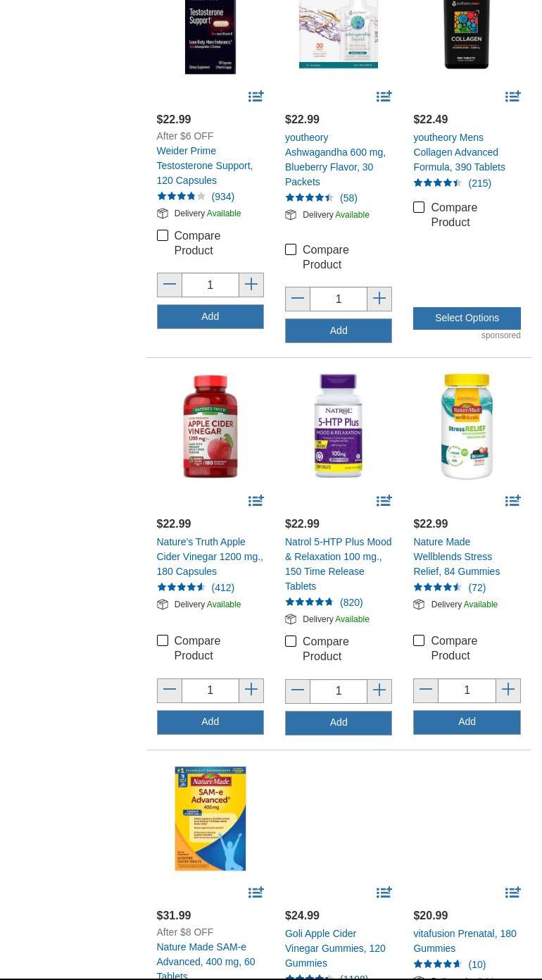
Task: Add youtheory Ashwagandha to list icon
Action: pyautogui.click(x=384, y=96)
